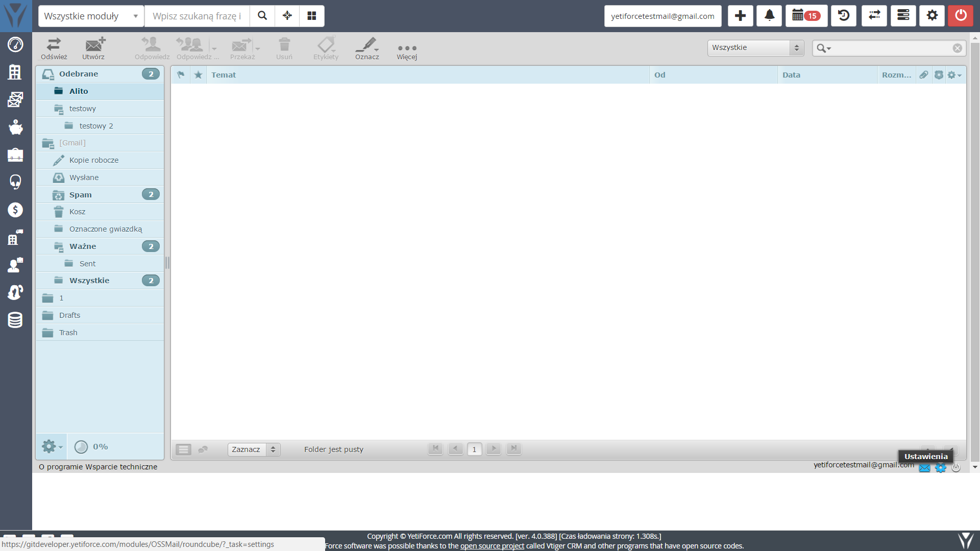Screen dimensions: 980x551
Task: Open list options gear in column header
Action: (x=954, y=75)
